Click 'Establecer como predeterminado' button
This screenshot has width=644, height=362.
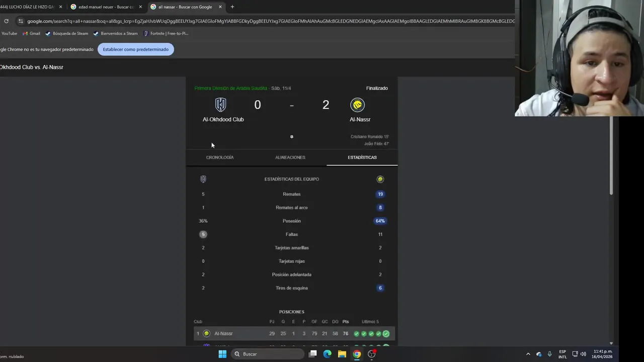[x=136, y=49]
